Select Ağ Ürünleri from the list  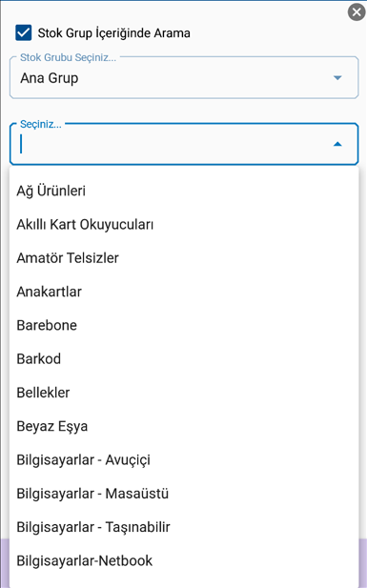(x=184, y=191)
